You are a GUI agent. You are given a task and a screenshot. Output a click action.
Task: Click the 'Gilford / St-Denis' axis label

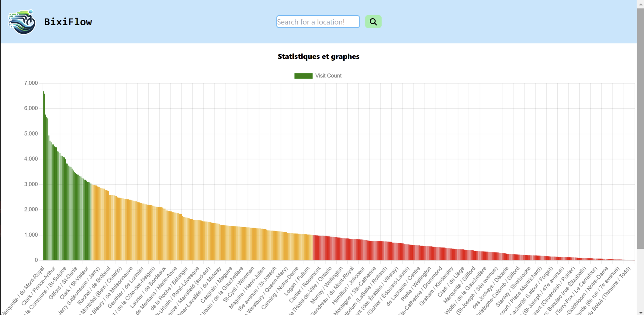(x=63, y=282)
